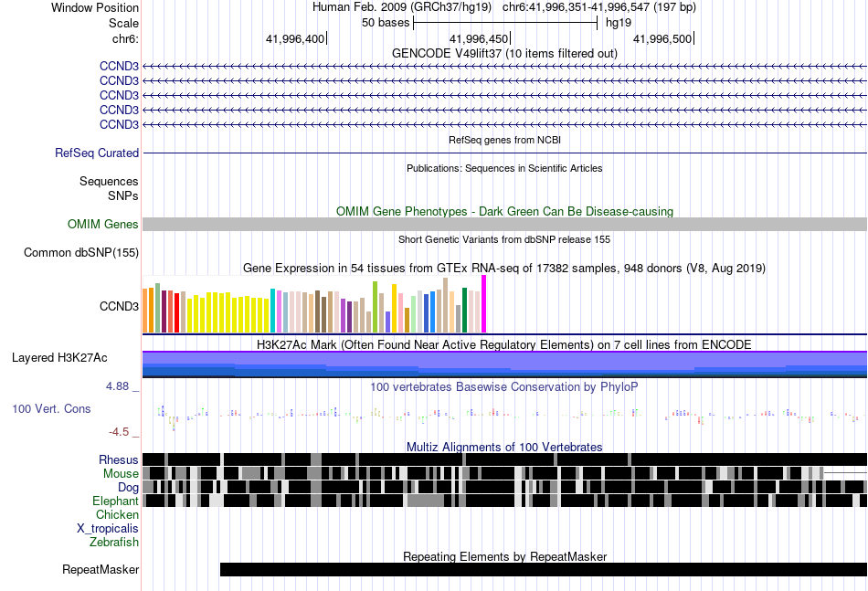Open the OMIM Gene Phenotypes track title
The width and height of the screenshot is (868, 591).
pos(504,211)
